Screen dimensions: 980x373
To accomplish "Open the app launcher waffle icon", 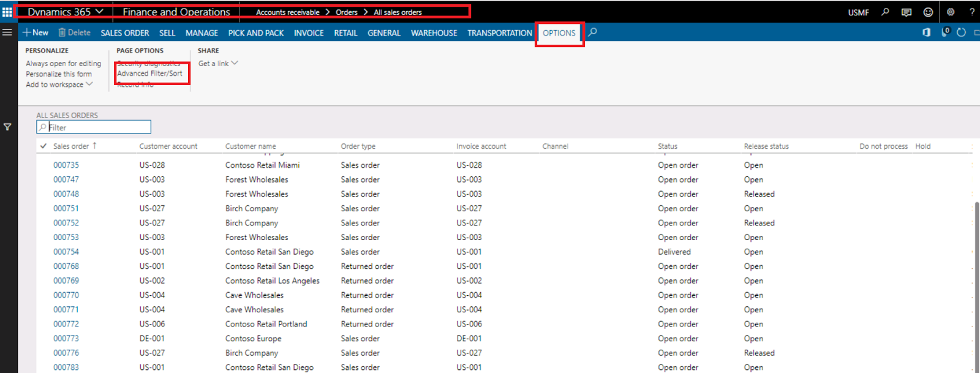I will (x=7, y=12).
